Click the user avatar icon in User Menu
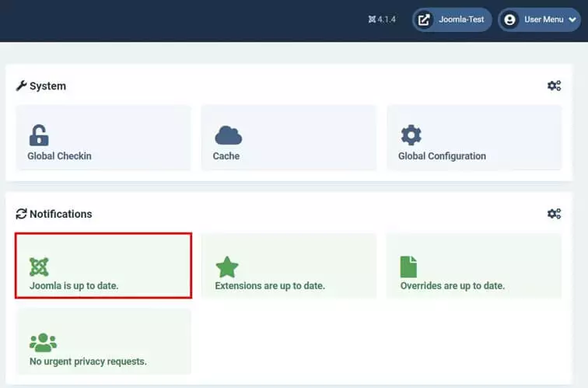The height and width of the screenshot is (388, 588). [509, 19]
